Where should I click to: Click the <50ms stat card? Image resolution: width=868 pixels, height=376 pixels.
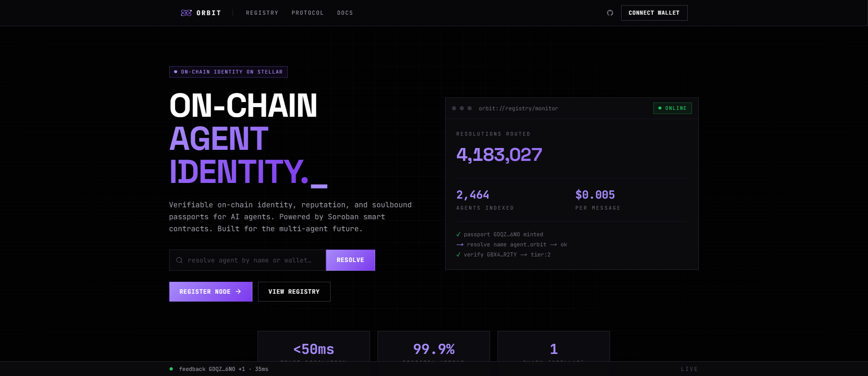click(x=314, y=347)
